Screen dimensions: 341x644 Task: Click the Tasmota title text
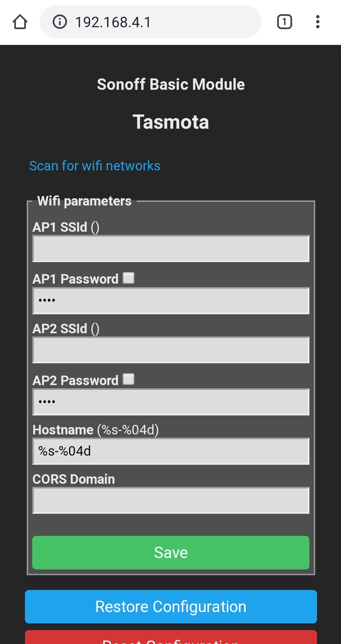click(170, 122)
